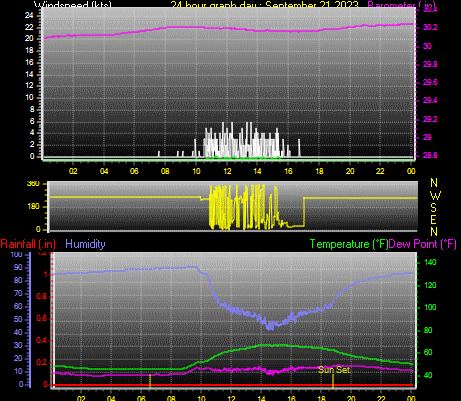Click the 22 windspeed axis value
Viewport: 461px width, 401px height.
pos(29,27)
